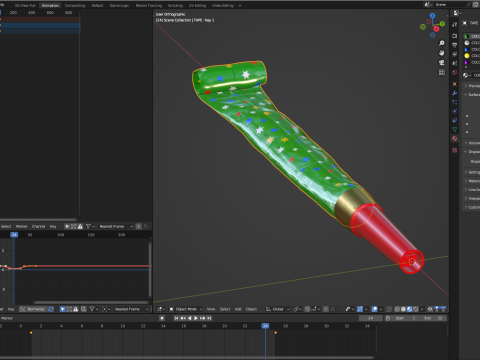Open the World properties tab
480x360 pixels.
tap(455, 72)
